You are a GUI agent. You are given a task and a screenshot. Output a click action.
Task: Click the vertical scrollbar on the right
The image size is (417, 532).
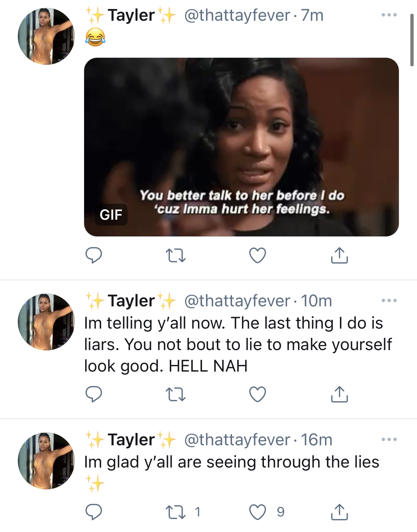(x=412, y=40)
